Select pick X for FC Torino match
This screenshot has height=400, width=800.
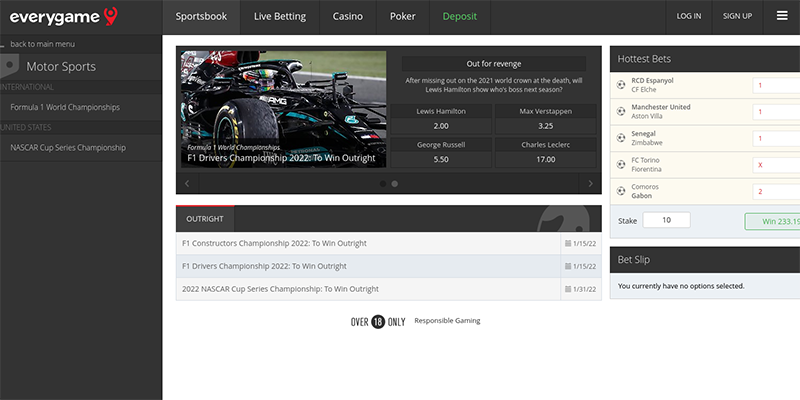[x=776, y=165]
